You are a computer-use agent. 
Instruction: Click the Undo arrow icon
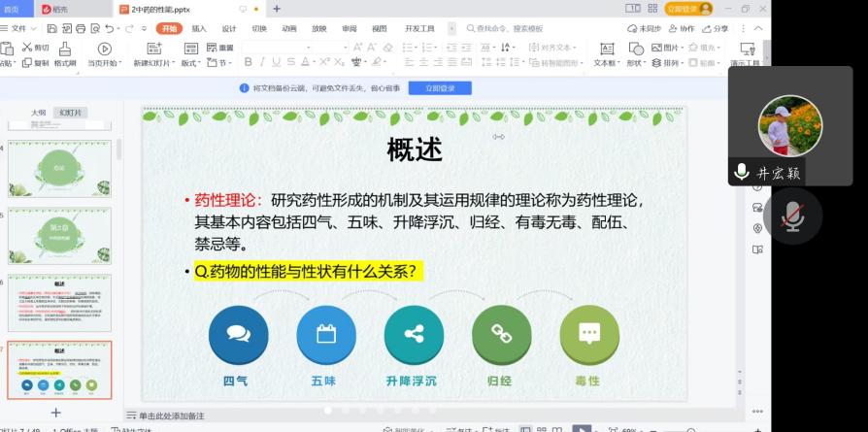(109, 28)
